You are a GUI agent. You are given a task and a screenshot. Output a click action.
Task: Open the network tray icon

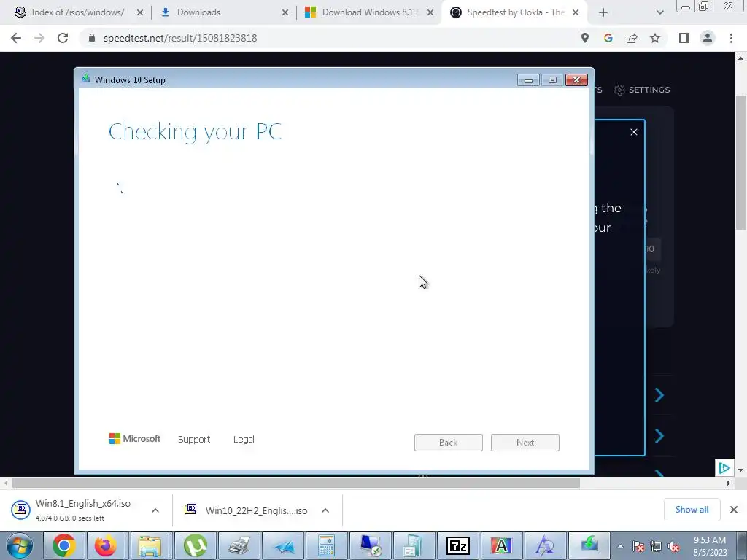(x=656, y=546)
